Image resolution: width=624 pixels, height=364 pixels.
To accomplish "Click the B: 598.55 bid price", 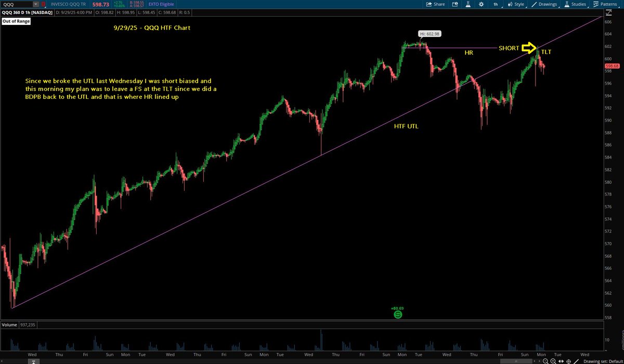I will [137, 3].
